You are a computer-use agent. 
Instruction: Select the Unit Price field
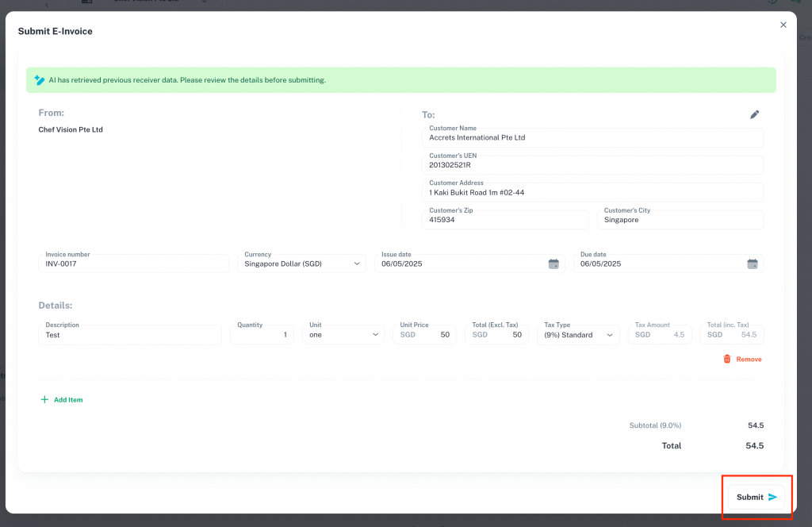(x=425, y=335)
